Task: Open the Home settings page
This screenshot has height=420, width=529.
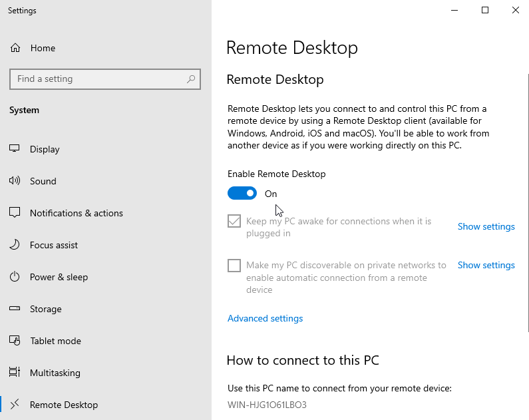Action: tap(106, 48)
